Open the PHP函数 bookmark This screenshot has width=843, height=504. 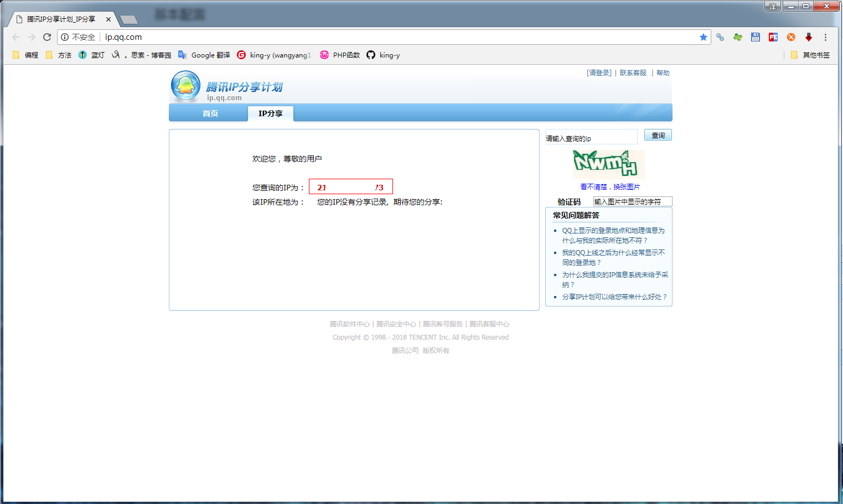click(x=340, y=55)
